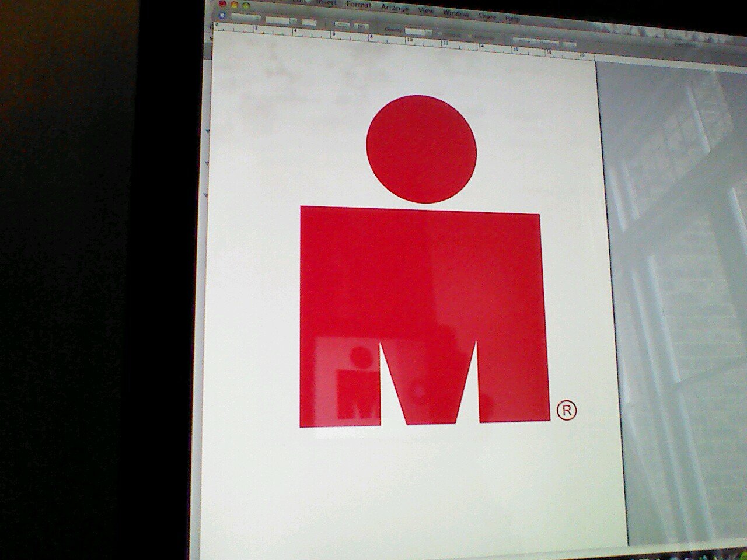Click the red close window button
This screenshot has width=747, height=560.
(x=222, y=3)
